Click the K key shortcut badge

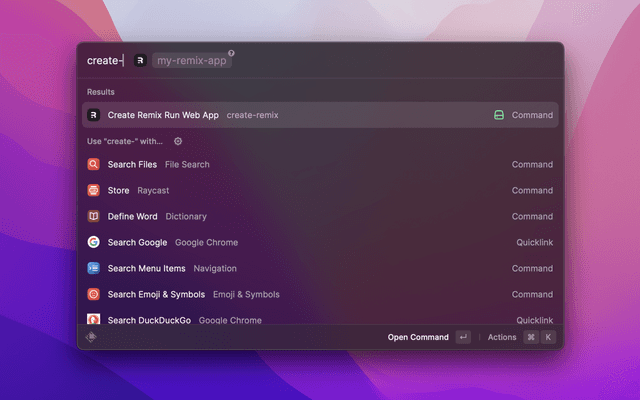(548, 338)
